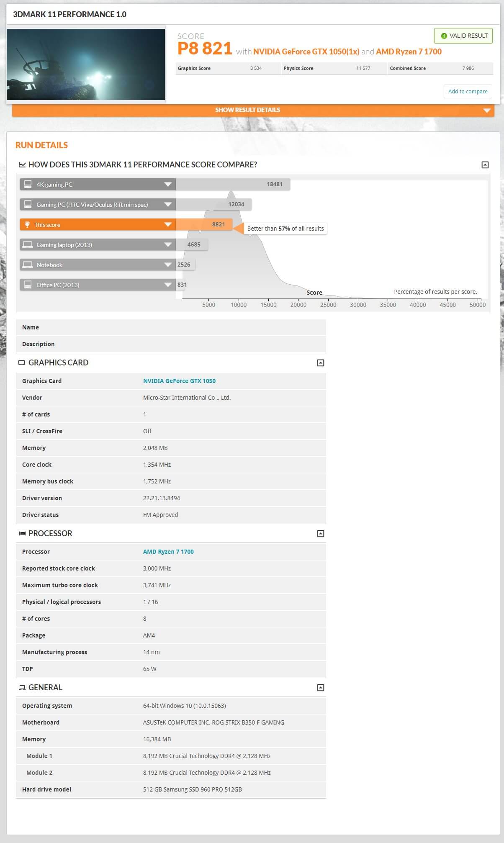The image size is (504, 843).
Task: Click the chip icon beside Processor heading
Action: click(x=22, y=534)
